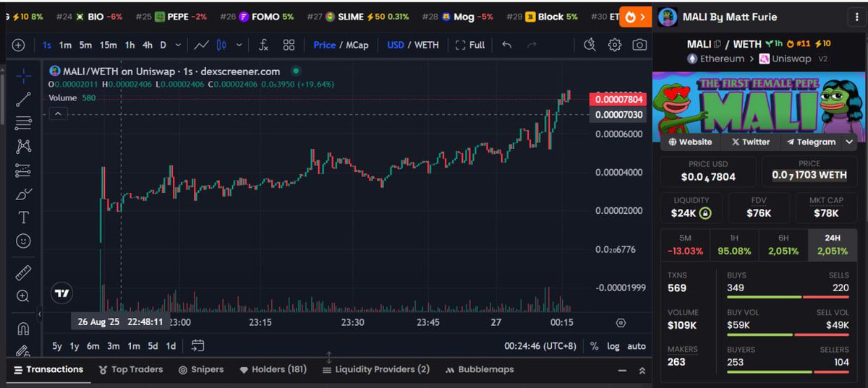Set chart currency to USD
The width and height of the screenshot is (868, 388).
[396, 45]
